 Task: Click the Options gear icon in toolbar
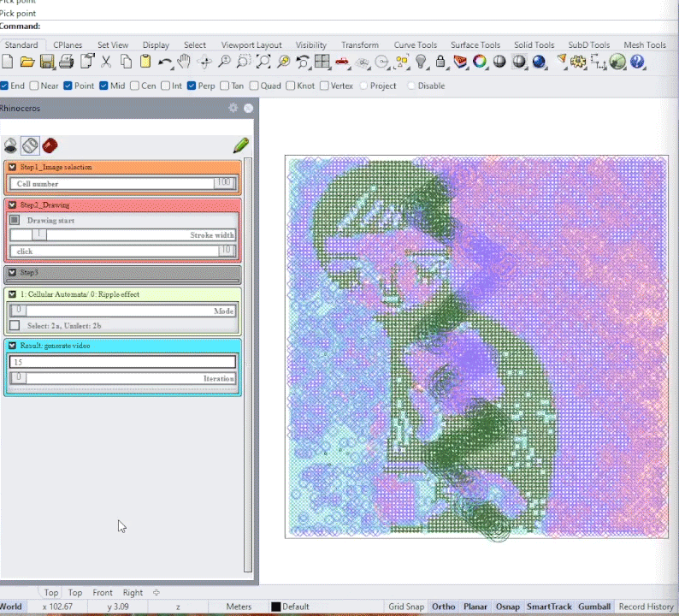[579, 62]
